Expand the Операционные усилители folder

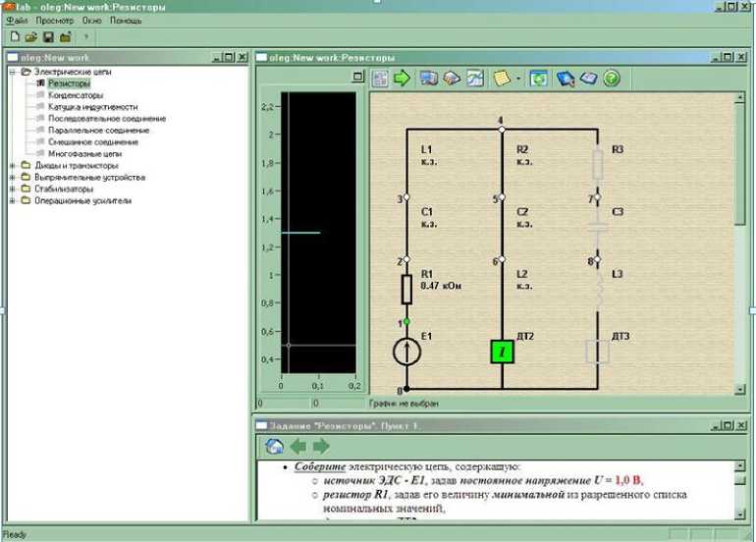coord(12,201)
